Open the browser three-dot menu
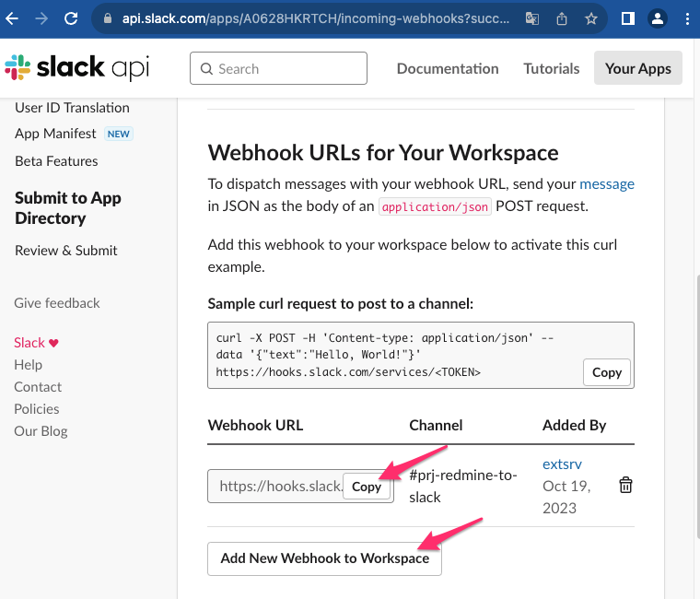The height and width of the screenshot is (599, 700). click(687, 18)
